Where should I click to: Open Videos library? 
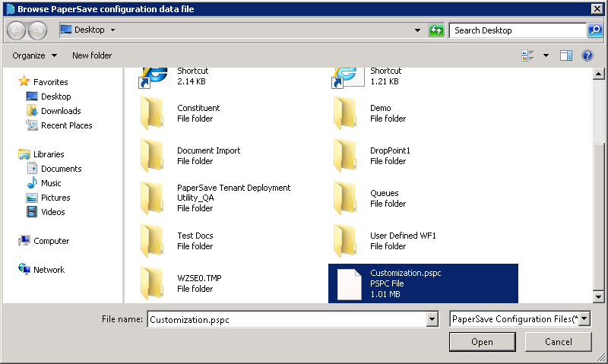coord(52,212)
